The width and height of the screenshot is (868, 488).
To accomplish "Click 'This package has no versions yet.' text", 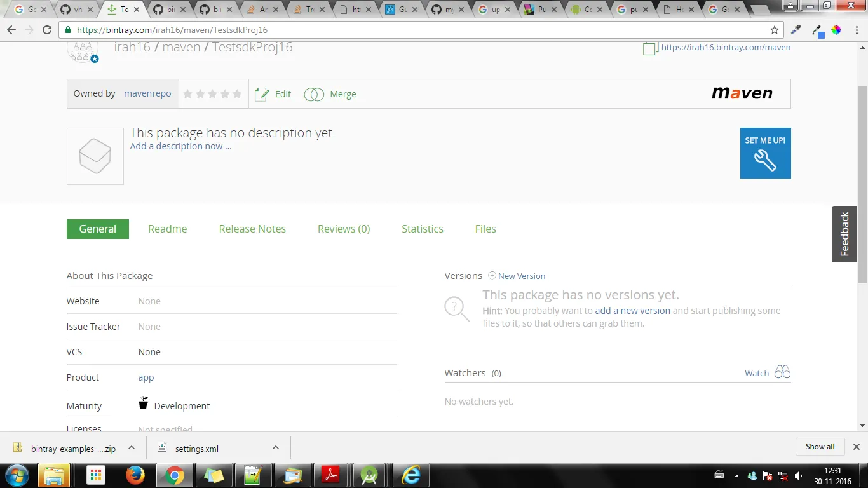I will click(x=581, y=295).
